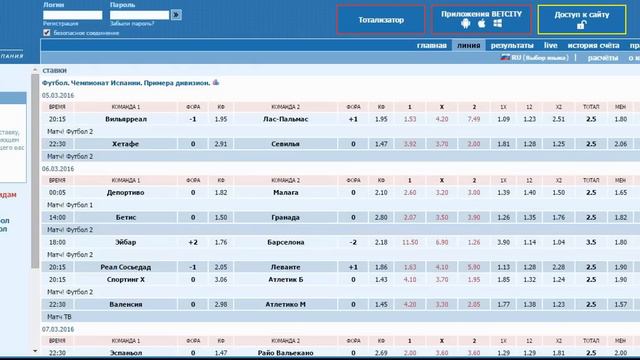Click the Логин input field
The width and height of the screenshot is (640, 360).
click(x=73, y=15)
